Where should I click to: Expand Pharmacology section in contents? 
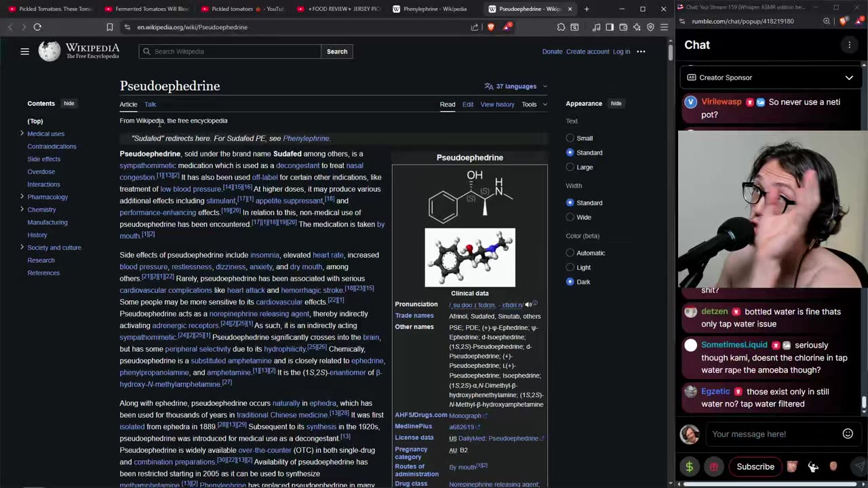point(22,197)
